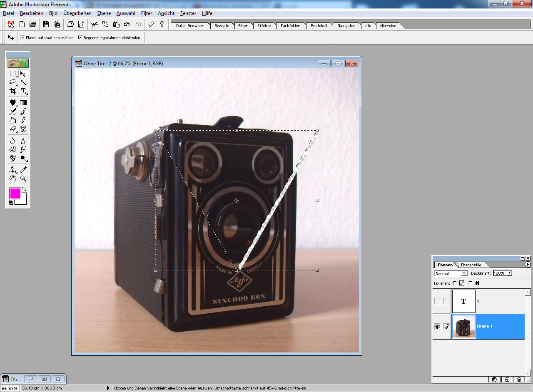The height and width of the screenshot is (392, 533).
Task: Open the Farbfelder palette tab
Action: pos(290,26)
